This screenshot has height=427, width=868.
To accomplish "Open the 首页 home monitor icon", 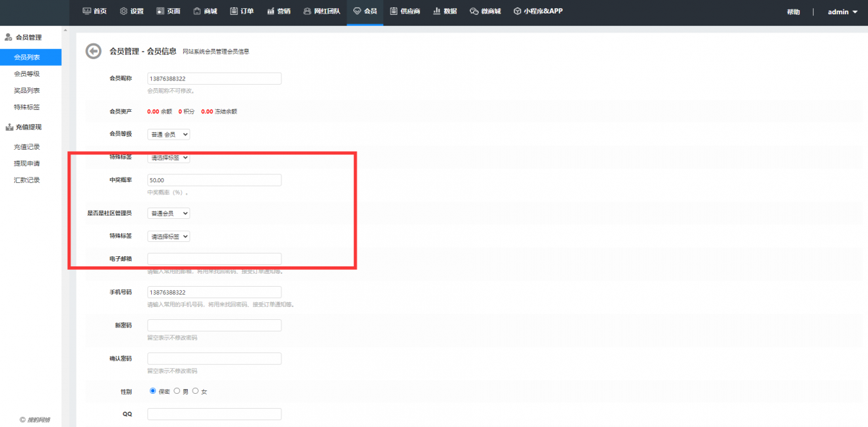I will pyautogui.click(x=87, y=12).
